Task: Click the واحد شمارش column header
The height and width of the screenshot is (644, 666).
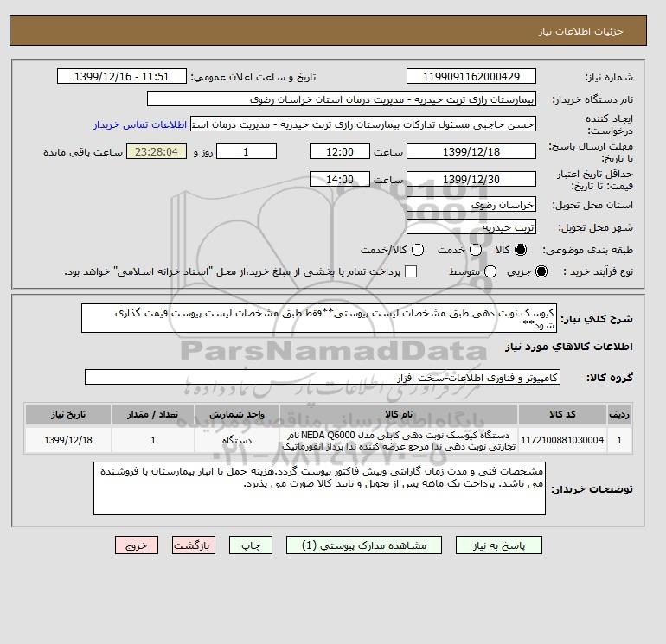Action: [x=237, y=414]
